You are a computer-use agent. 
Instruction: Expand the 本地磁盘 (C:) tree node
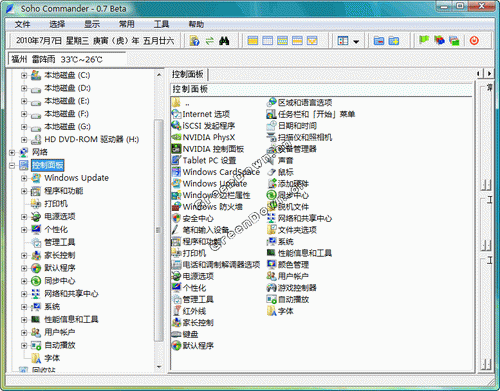click(24, 75)
